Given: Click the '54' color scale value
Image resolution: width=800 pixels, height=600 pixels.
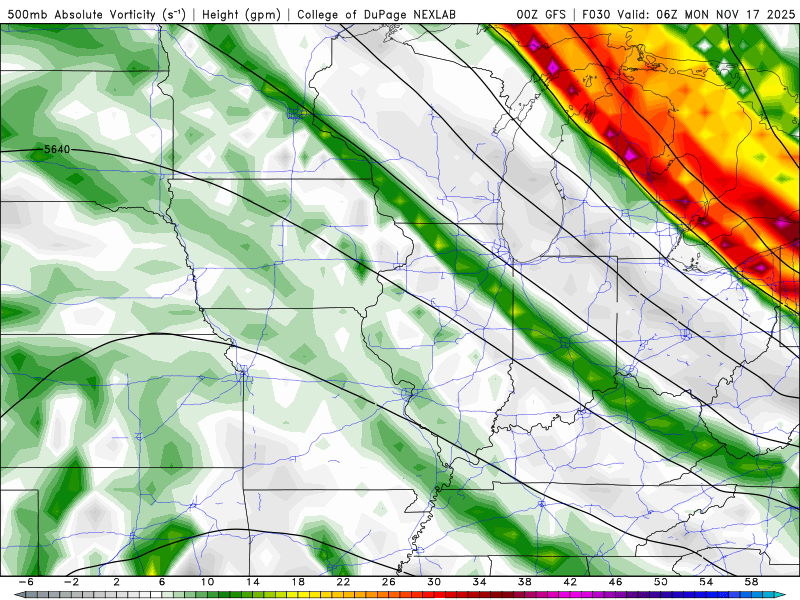Looking at the screenshot, I should coord(707,582).
